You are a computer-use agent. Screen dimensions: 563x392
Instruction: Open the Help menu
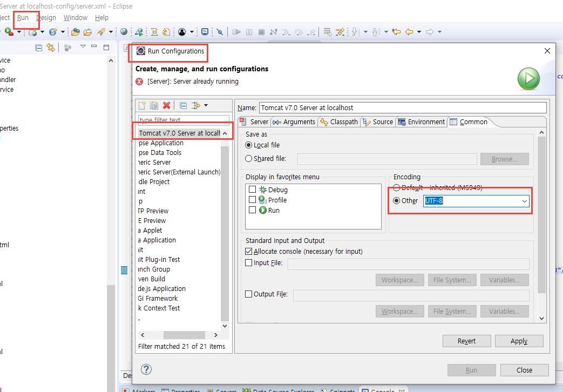tap(101, 18)
